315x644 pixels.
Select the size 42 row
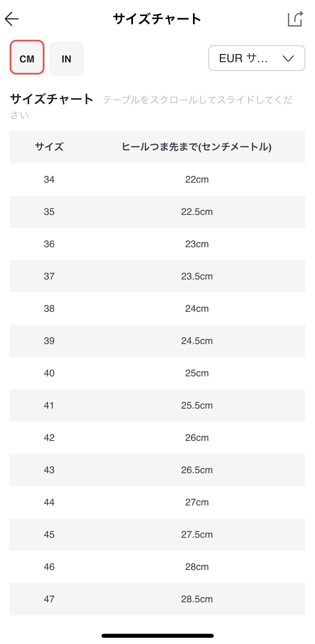click(x=157, y=438)
